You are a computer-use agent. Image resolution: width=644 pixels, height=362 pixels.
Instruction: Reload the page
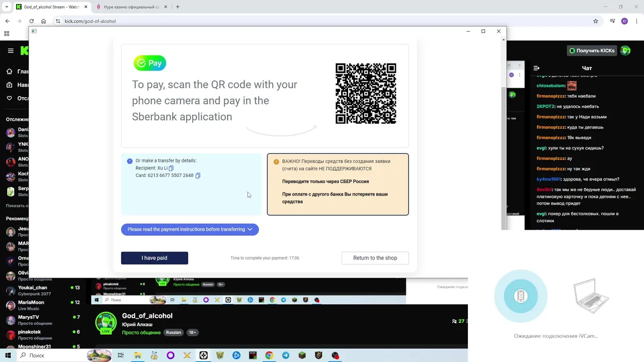click(32, 21)
